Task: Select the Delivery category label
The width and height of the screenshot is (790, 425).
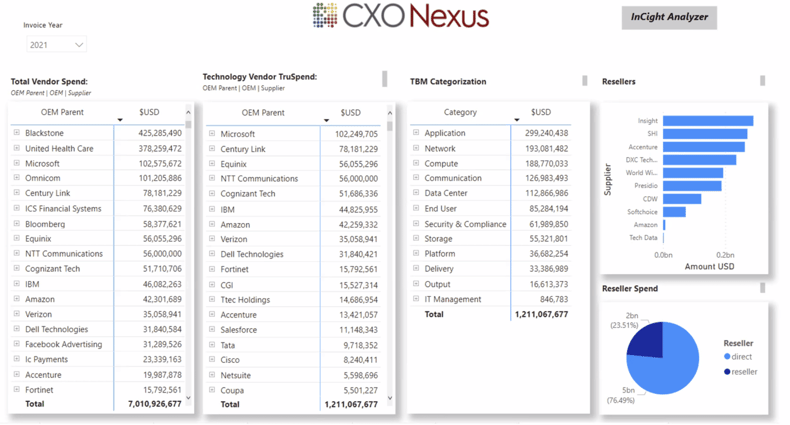Action: coord(439,269)
